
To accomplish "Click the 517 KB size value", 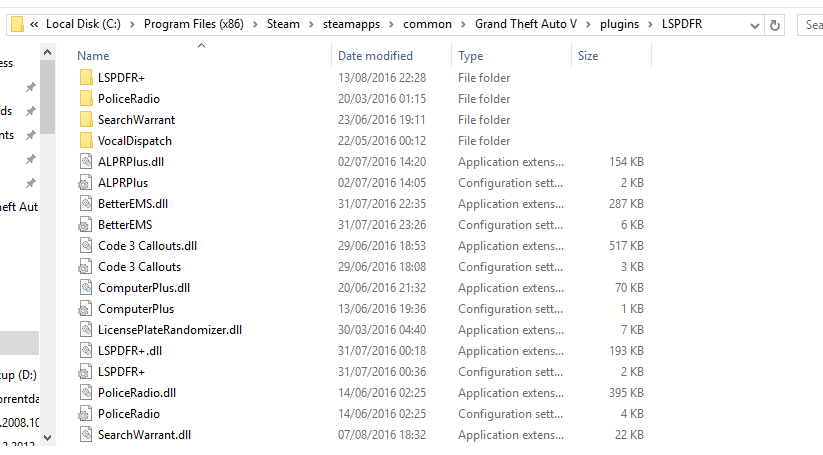I will tap(626, 246).
